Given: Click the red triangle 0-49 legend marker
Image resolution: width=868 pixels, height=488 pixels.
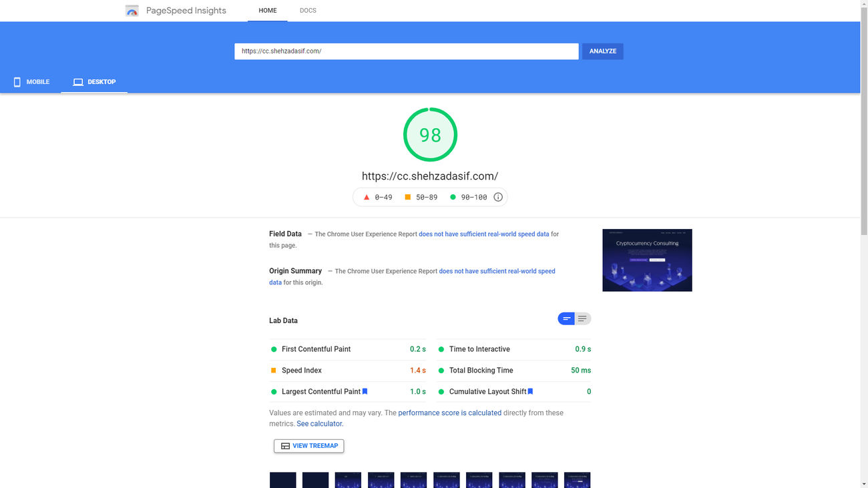Looking at the screenshot, I should [x=366, y=197].
